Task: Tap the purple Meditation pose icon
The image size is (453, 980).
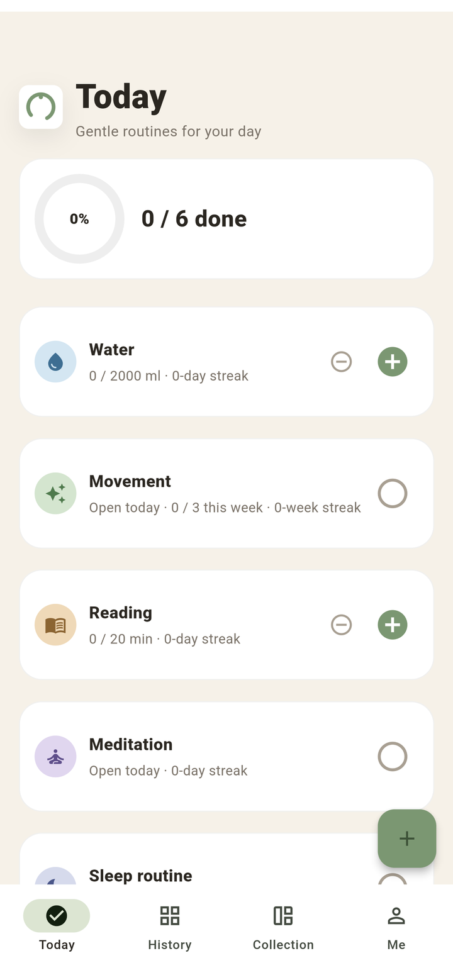Action: tap(55, 756)
